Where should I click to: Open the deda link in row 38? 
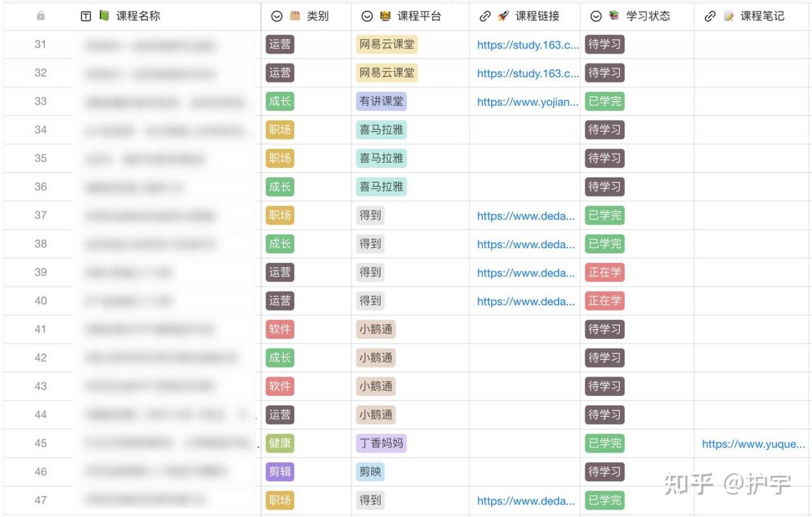pyautogui.click(x=526, y=244)
